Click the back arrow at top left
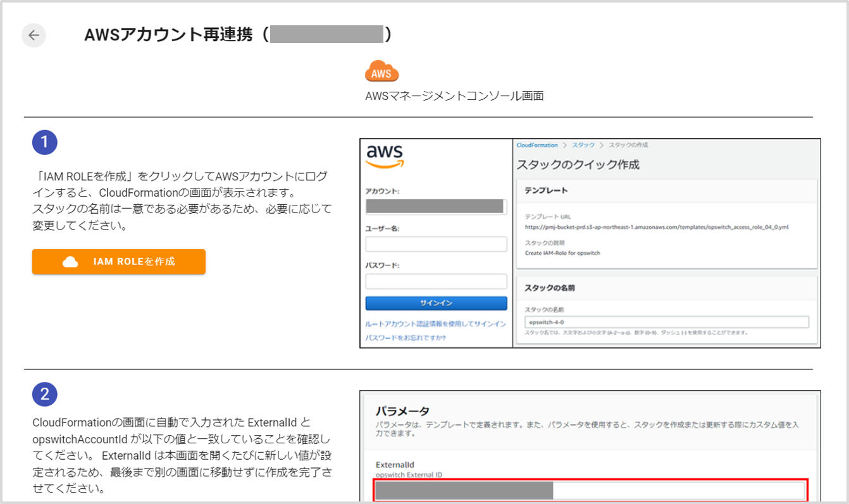 click(34, 35)
